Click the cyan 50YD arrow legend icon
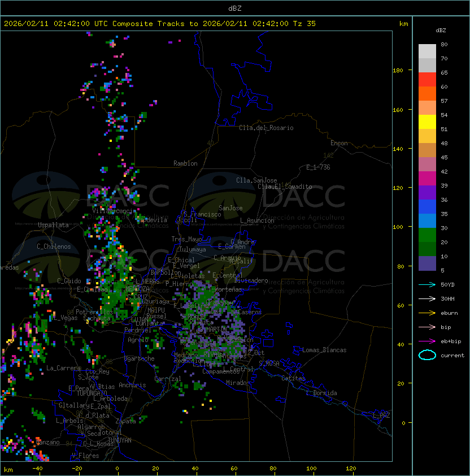This screenshot has height=476, width=470. pos(427,284)
